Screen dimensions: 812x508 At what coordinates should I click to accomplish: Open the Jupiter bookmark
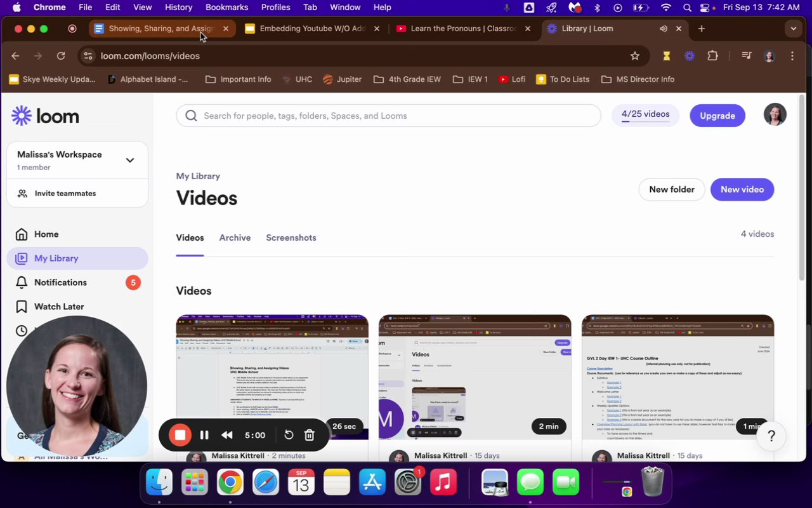pos(342,79)
